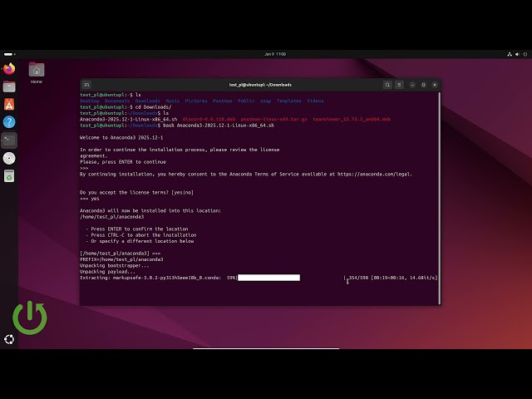Click 'Please, press ENTER to continue' line

(123, 162)
